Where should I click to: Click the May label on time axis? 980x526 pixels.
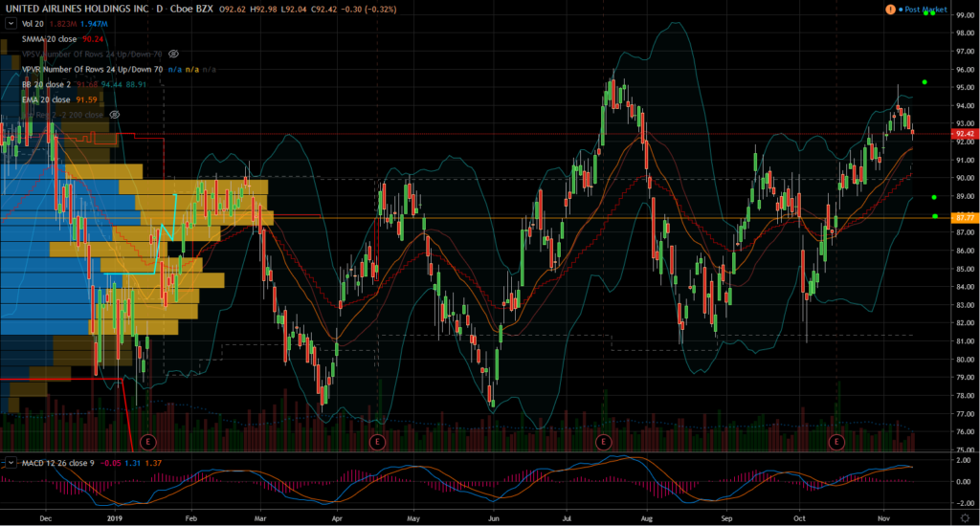tap(413, 518)
